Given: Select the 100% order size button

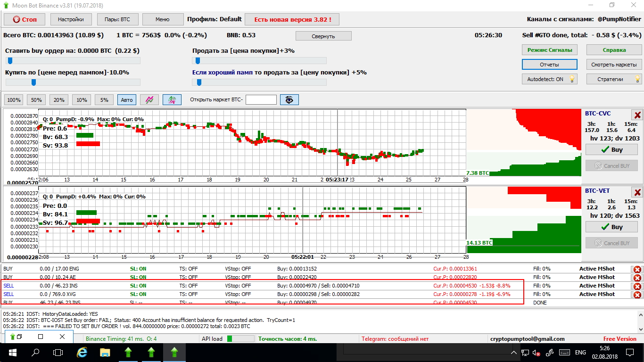Looking at the screenshot, I should pos(14,99).
